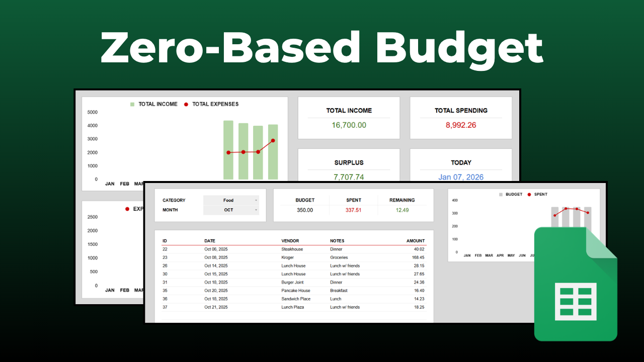Click the tallest green income bar
Image resolution: width=644 pixels, height=362 pixels.
(x=228, y=150)
